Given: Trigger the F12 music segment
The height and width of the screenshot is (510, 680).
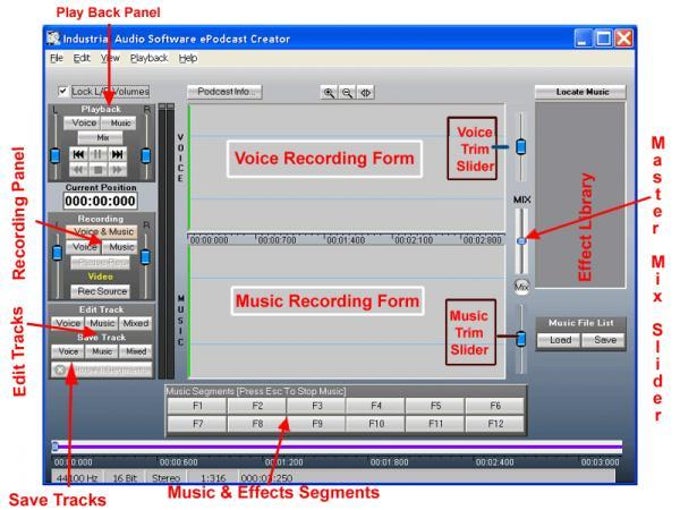Looking at the screenshot, I should pos(495,424).
